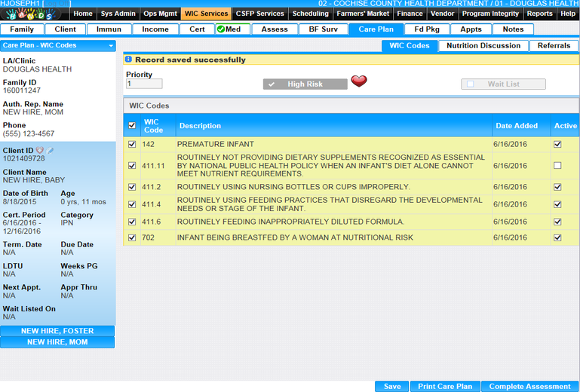580x392 pixels.
Task: Click into the Priority input field
Action: 144,84
